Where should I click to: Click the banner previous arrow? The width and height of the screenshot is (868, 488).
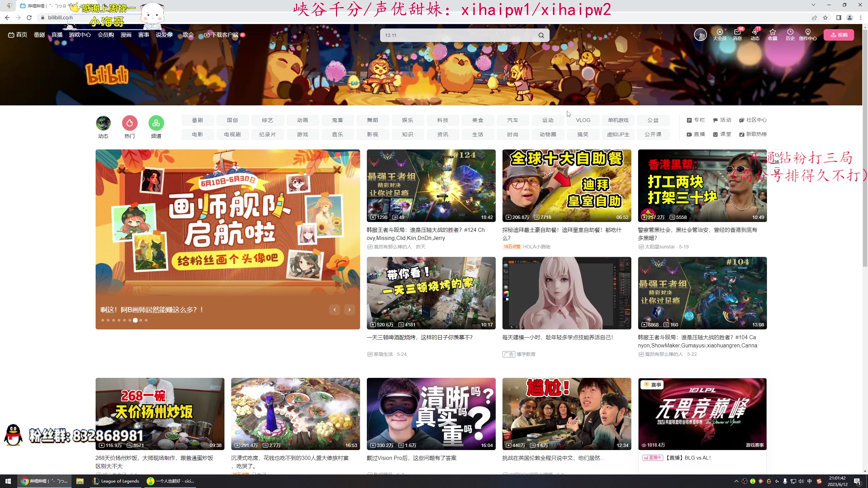click(335, 310)
